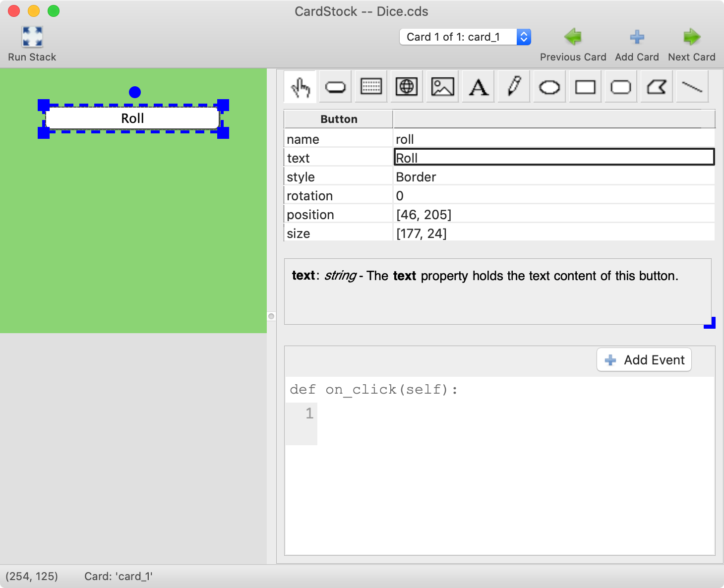Click the blue resize corner of help panel
This screenshot has height=588, width=724.
(710, 323)
